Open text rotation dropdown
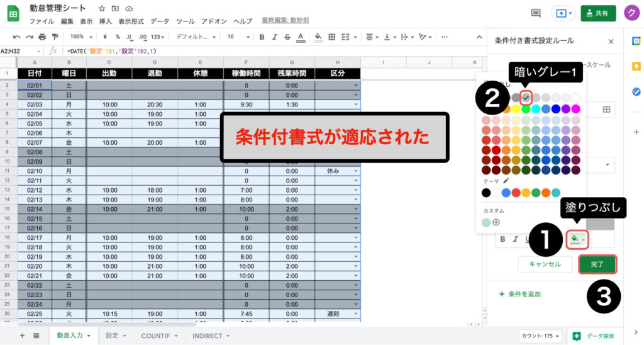This screenshot has height=345, width=644. pyautogui.click(x=425, y=37)
